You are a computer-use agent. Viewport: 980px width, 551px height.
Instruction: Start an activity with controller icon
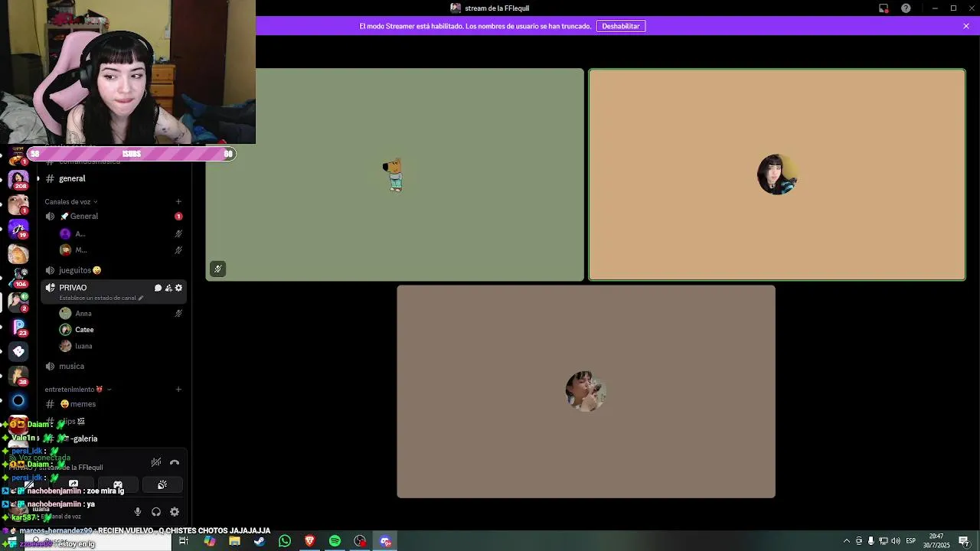118,484
